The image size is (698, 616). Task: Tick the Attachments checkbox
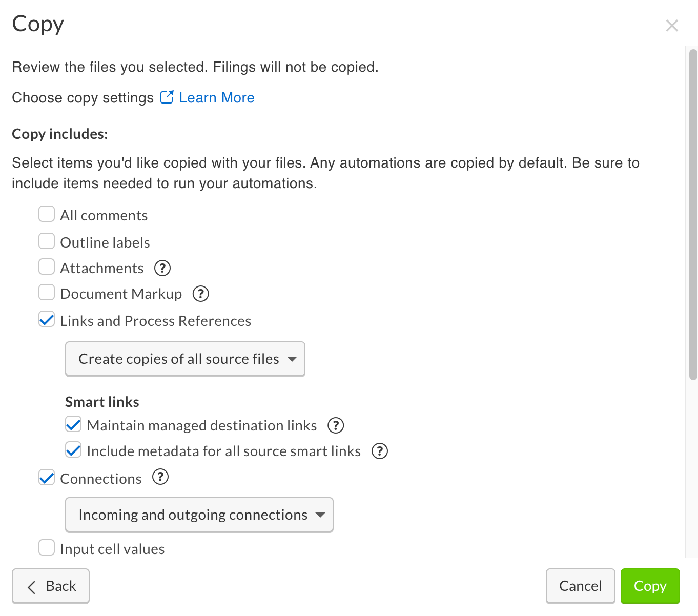click(x=47, y=267)
